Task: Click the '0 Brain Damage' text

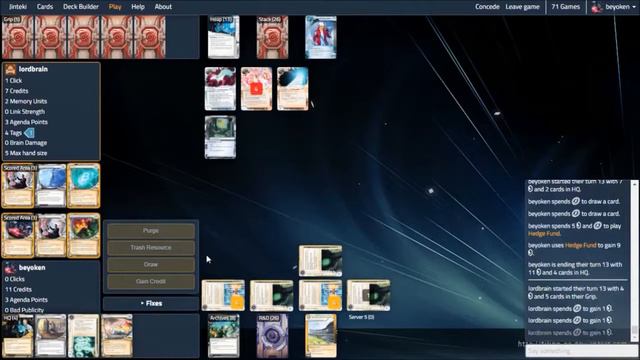Action: [x=26, y=143]
